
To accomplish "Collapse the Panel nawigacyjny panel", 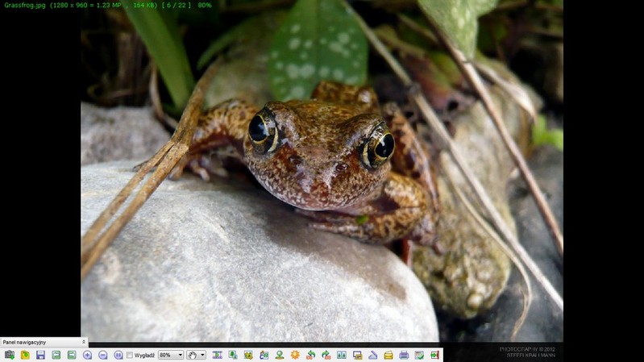I will pyautogui.click(x=83, y=342).
